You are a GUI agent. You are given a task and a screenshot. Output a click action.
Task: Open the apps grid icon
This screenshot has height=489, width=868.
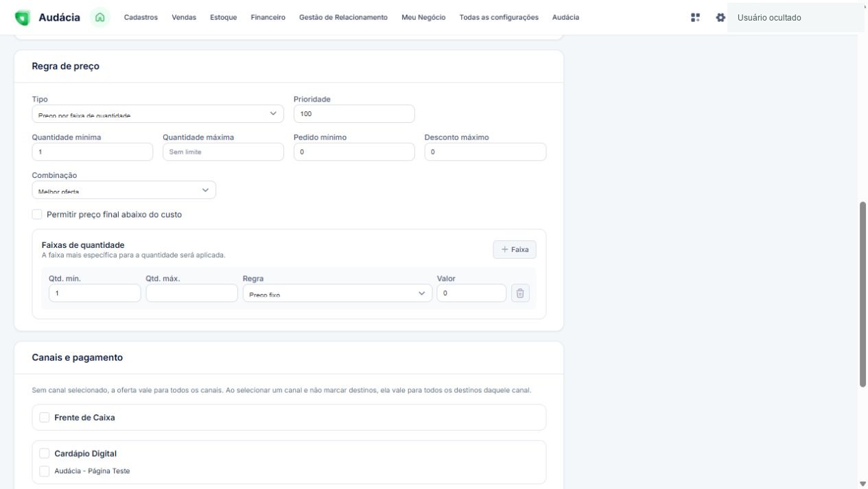(x=696, y=18)
